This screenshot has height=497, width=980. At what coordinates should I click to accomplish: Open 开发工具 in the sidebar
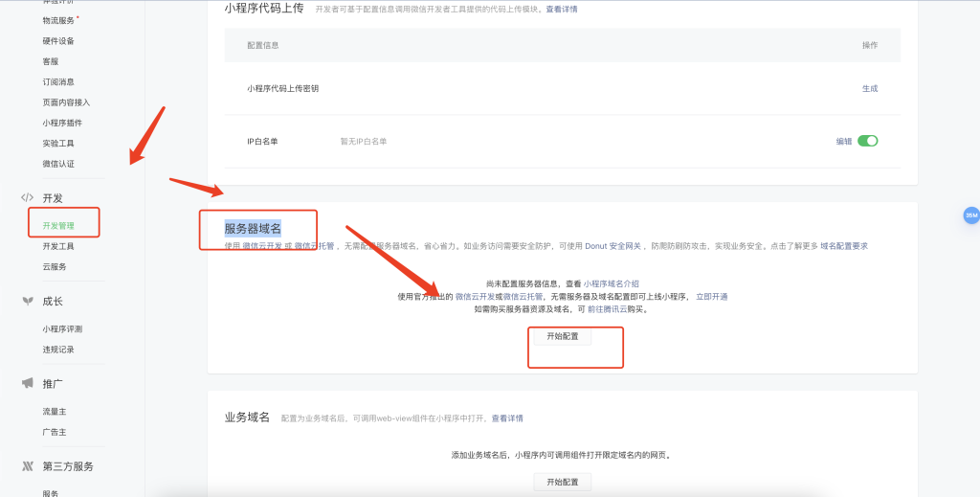(x=58, y=246)
